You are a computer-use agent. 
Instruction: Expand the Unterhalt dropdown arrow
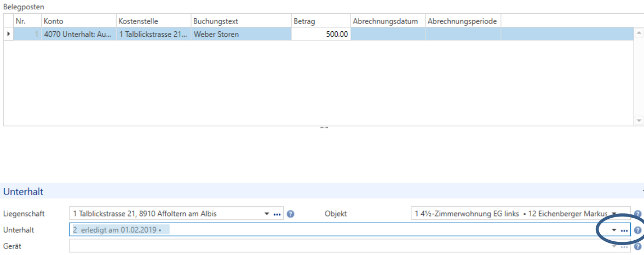click(614, 230)
